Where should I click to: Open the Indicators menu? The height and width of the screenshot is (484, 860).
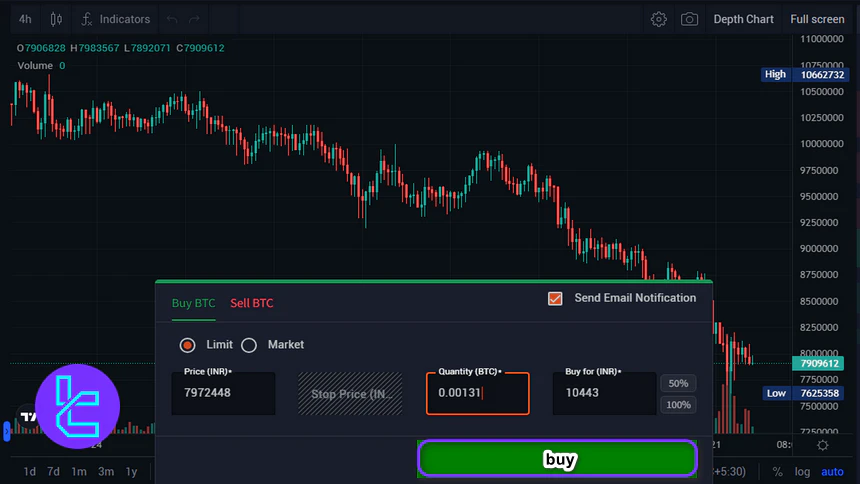[x=115, y=19]
